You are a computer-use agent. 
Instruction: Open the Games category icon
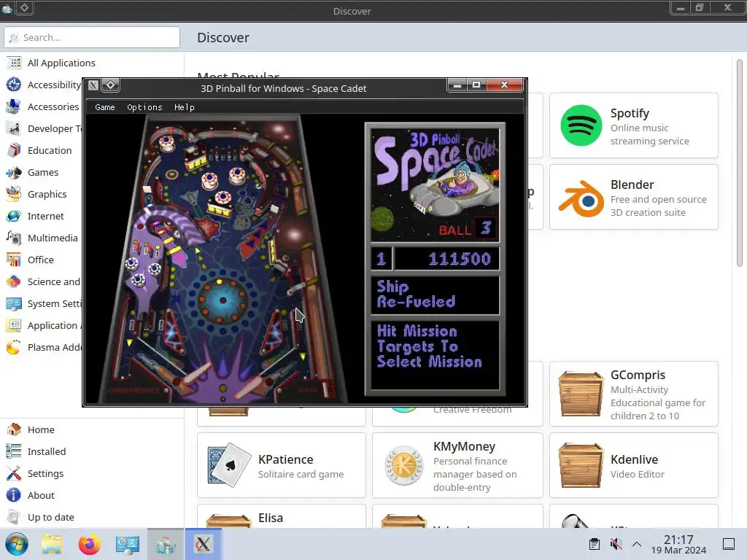(x=14, y=172)
